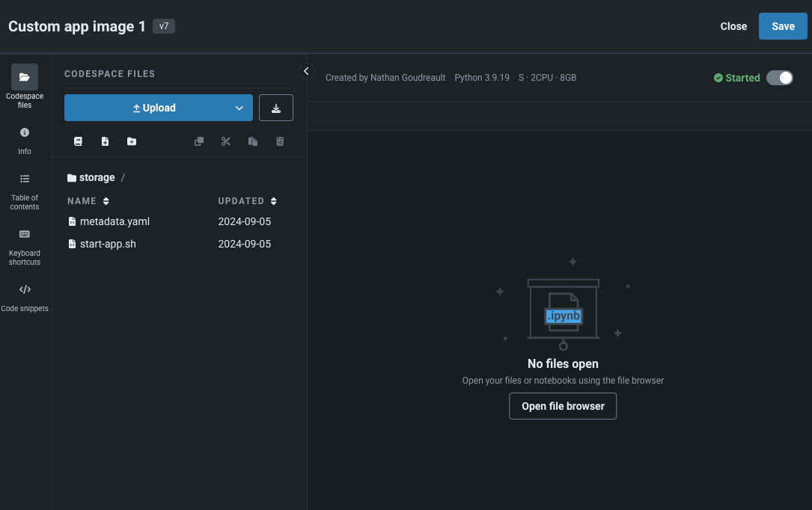The height and width of the screenshot is (510, 812).
Task: Sort files by Updated column
Action: click(247, 201)
